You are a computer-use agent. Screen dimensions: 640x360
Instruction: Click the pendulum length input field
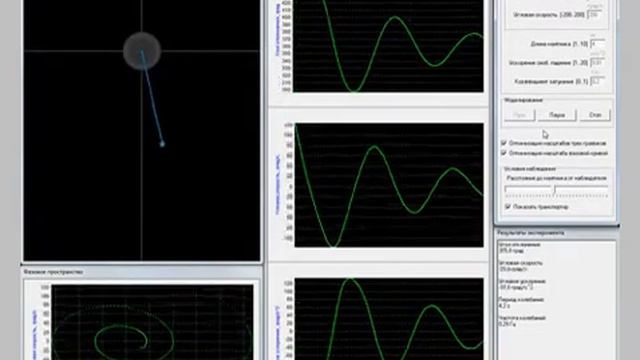597,44
